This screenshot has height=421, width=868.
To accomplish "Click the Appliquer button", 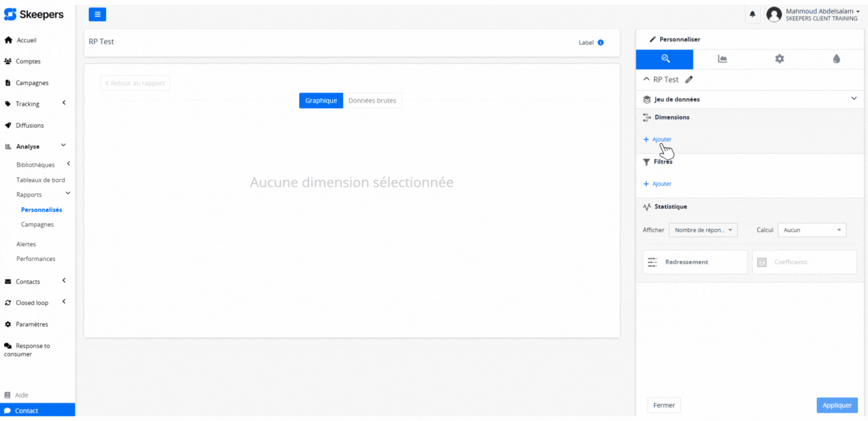I will (x=836, y=405).
